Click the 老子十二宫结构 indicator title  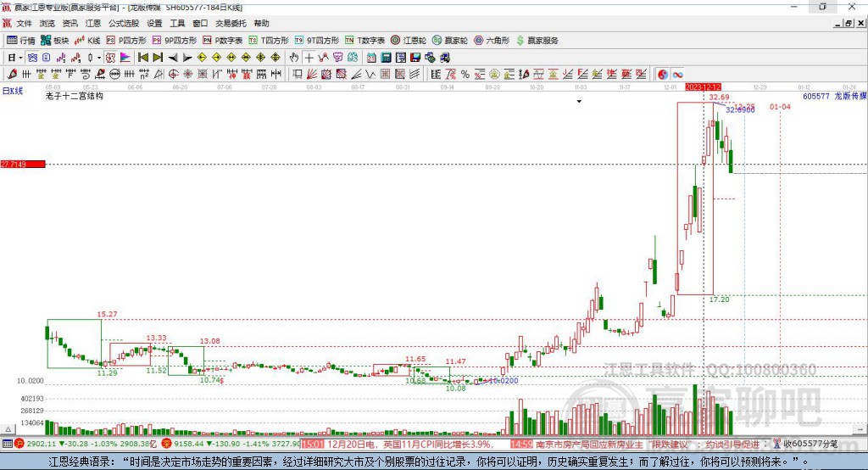(x=75, y=96)
